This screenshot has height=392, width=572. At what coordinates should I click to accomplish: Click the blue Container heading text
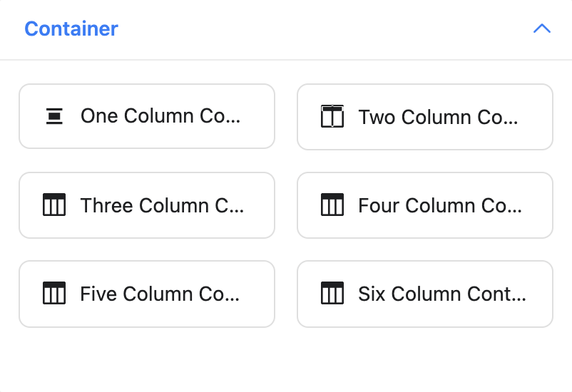pos(71,29)
